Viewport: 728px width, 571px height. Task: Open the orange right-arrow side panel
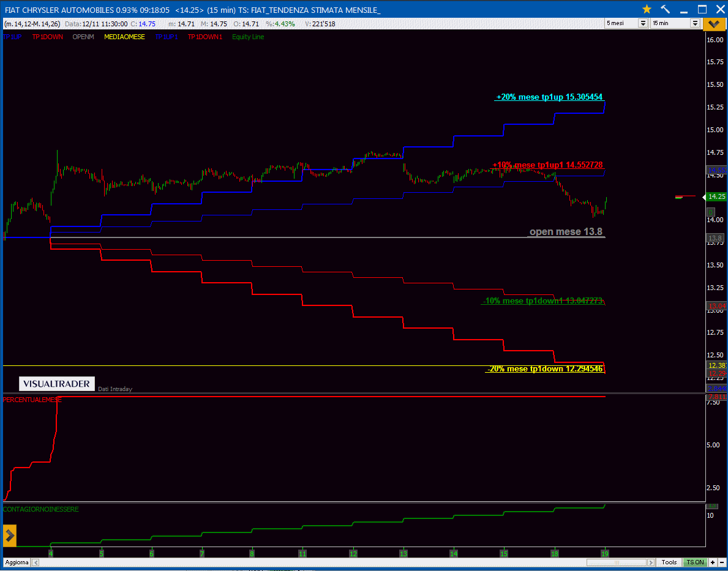click(9, 536)
